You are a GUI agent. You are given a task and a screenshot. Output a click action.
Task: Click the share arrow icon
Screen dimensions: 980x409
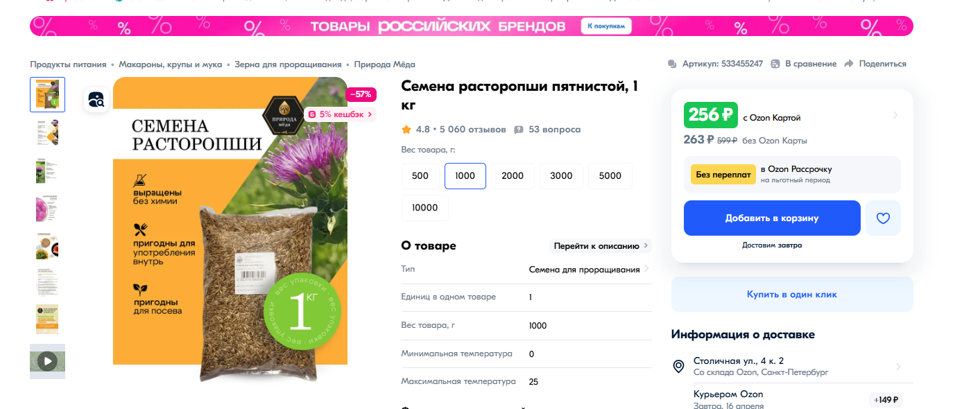point(848,64)
